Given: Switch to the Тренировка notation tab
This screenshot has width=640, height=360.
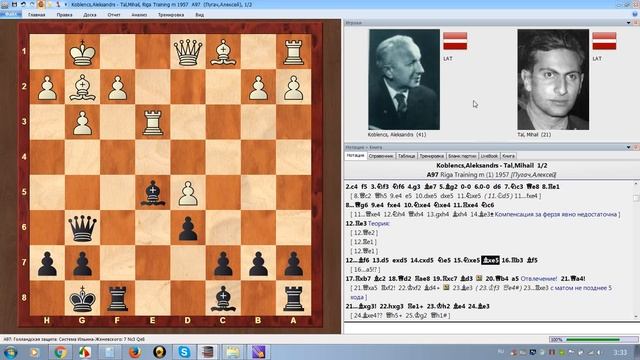Looking at the screenshot, I should click(x=431, y=156).
